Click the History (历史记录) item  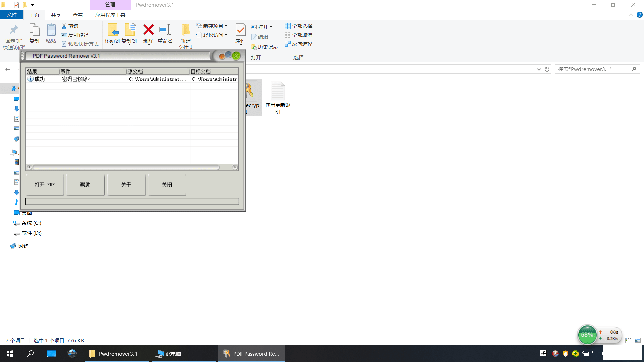(265, 47)
